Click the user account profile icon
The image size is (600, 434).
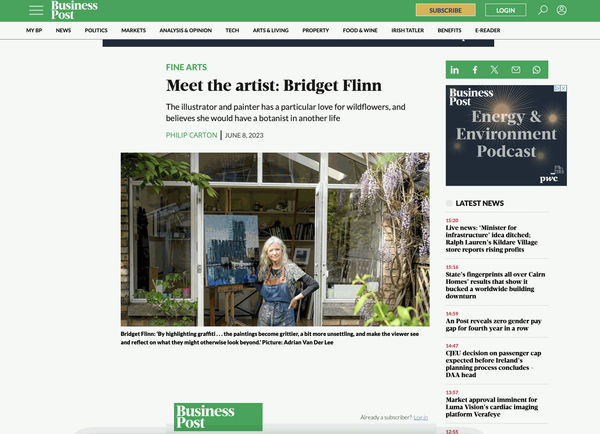tap(561, 10)
